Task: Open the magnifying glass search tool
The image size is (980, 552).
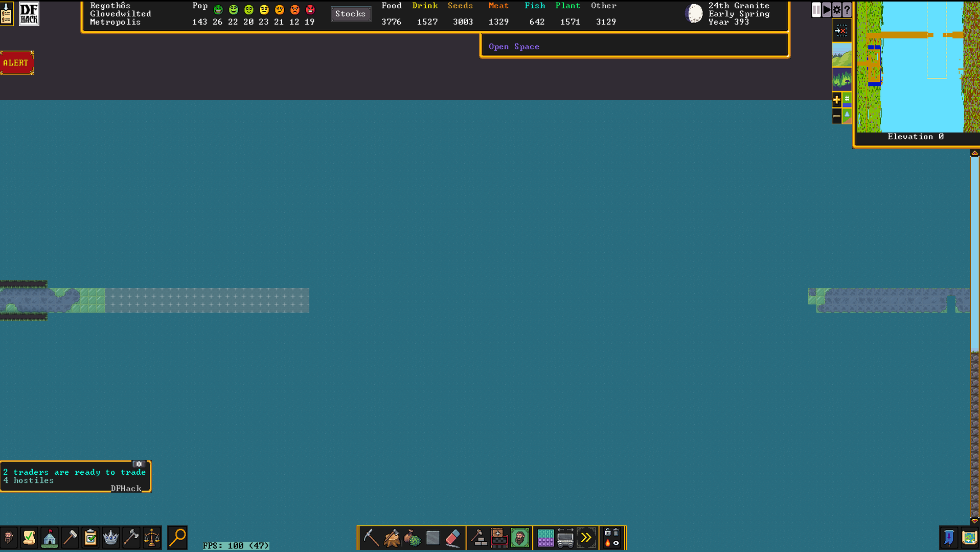Action: pos(177,538)
